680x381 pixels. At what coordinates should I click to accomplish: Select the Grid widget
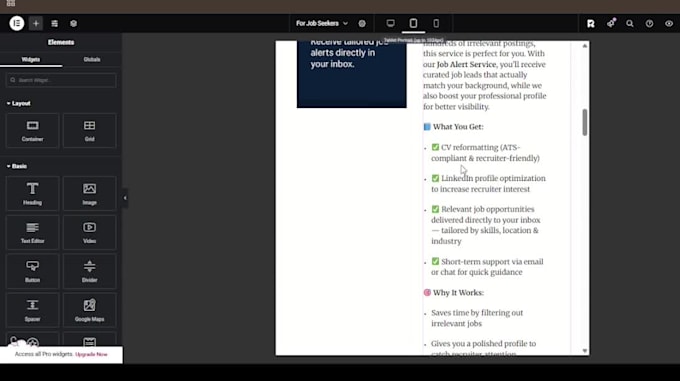(x=89, y=130)
